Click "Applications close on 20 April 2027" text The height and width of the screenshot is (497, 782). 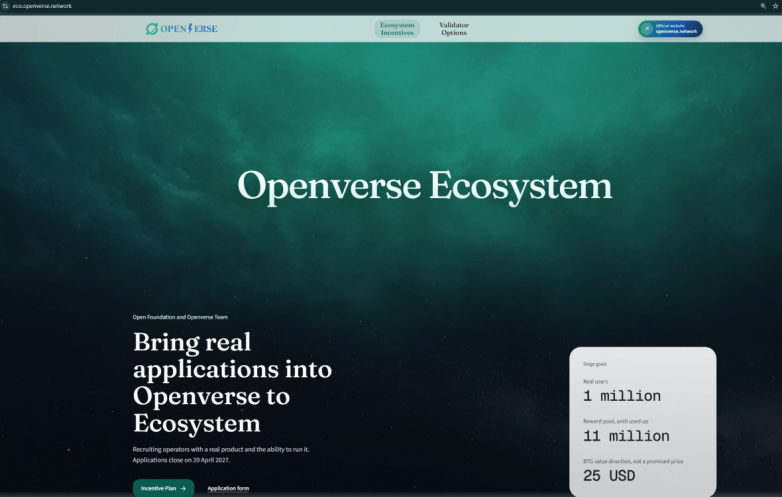pyautogui.click(x=181, y=460)
